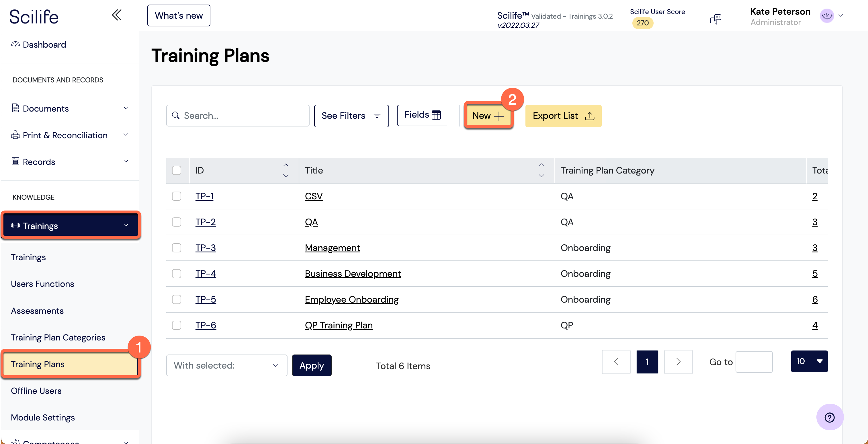Open the 10 items per page dropdown
Image resolution: width=868 pixels, height=444 pixels.
[809, 361]
